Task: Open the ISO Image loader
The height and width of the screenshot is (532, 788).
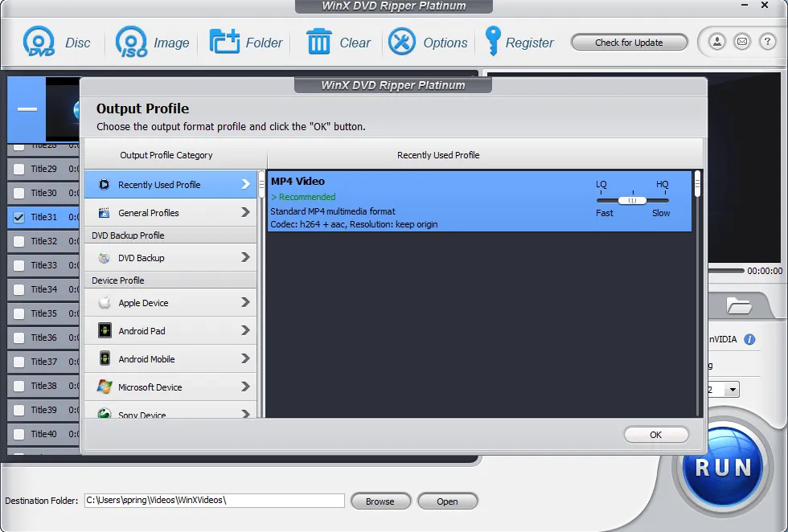Action: point(131,43)
